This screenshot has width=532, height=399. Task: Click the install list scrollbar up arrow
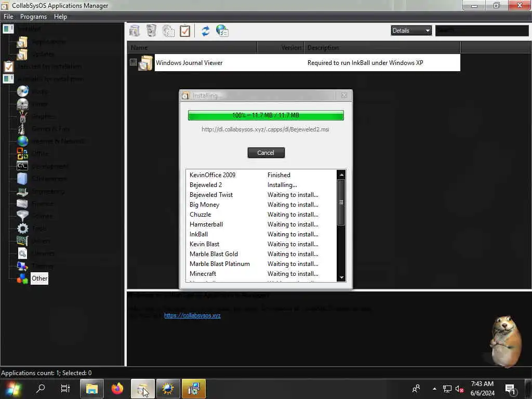click(341, 175)
